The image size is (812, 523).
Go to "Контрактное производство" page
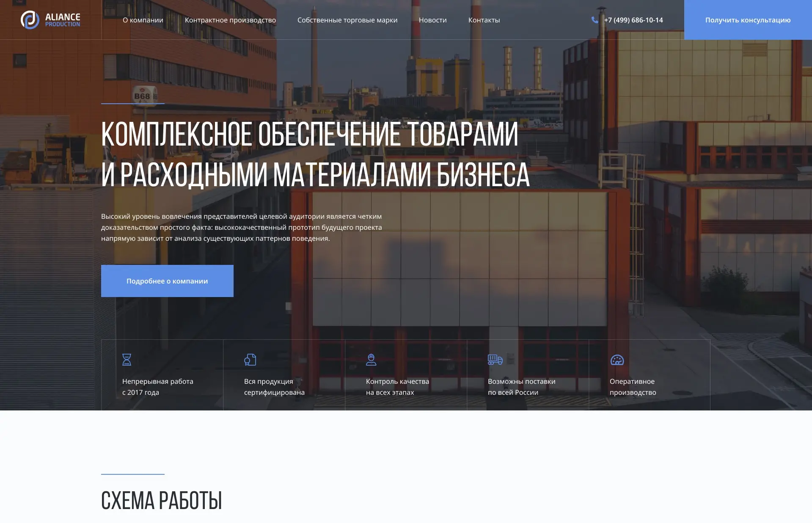click(230, 20)
